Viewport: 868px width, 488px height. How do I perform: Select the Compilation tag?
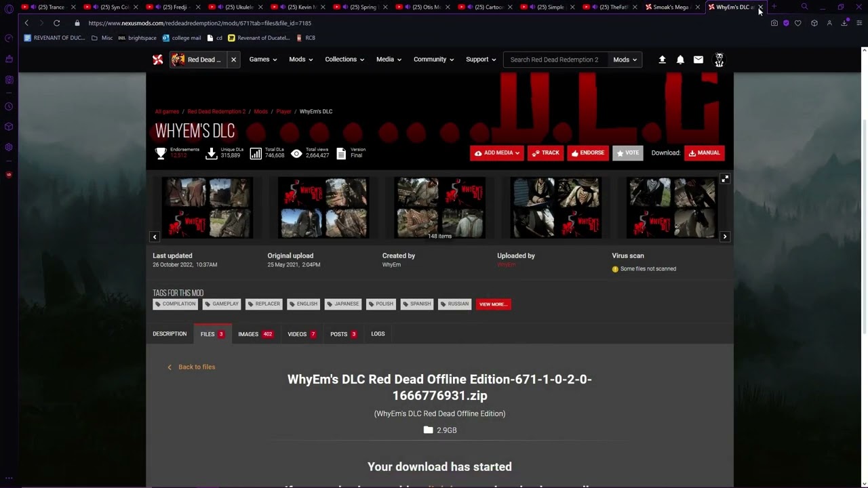tap(176, 304)
